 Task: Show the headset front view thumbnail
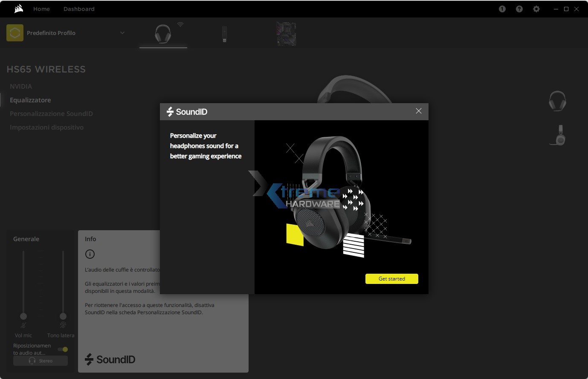pyautogui.click(x=557, y=101)
